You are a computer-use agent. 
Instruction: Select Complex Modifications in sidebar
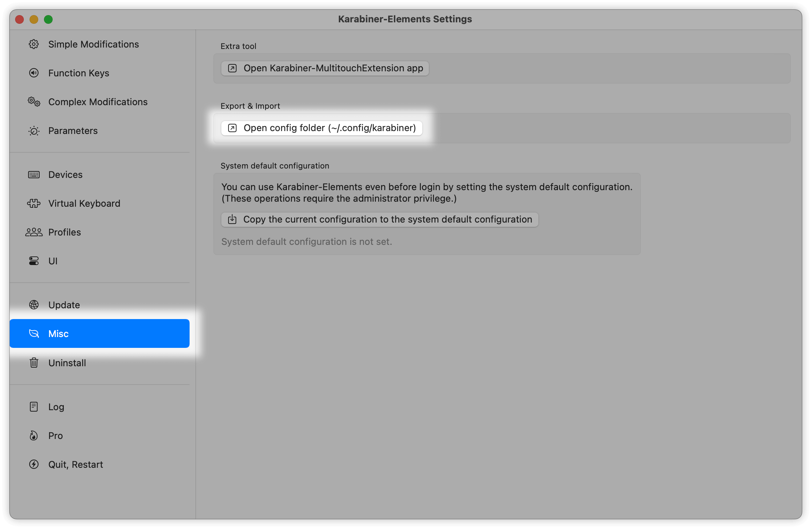(100, 102)
